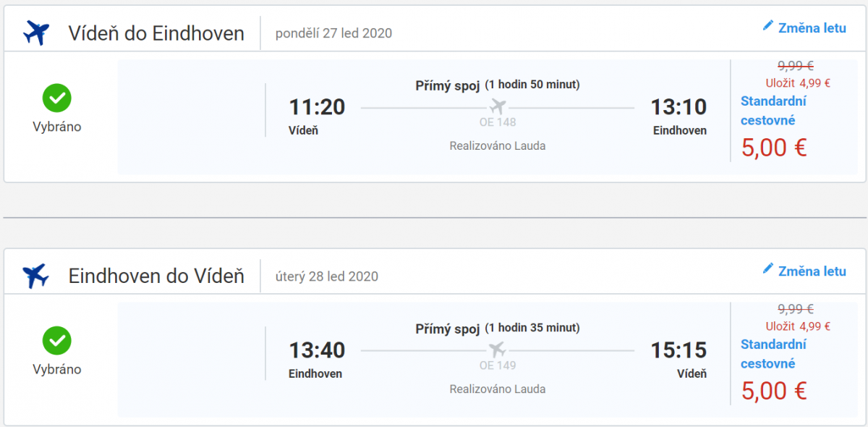Viewport: 868px width, 427px height.
Task: Select Standardní cestovné on the return flight
Action: pyautogui.click(x=773, y=354)
